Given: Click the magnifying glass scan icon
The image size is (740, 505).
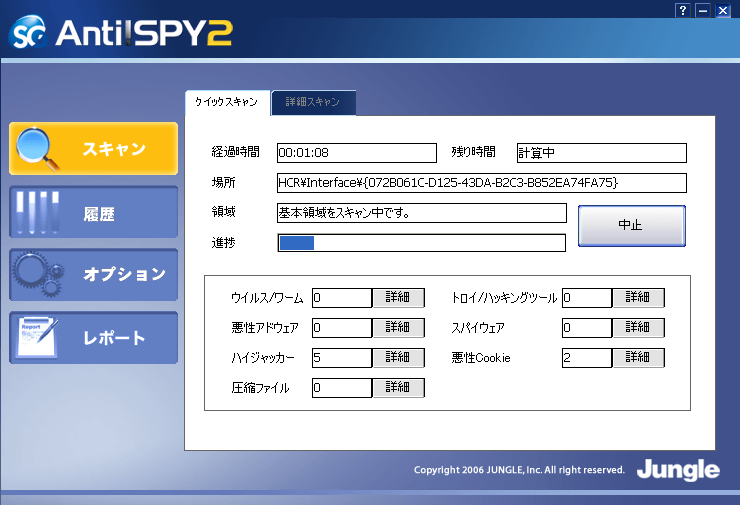Looking at the screenshot, I should click(37, 149).
